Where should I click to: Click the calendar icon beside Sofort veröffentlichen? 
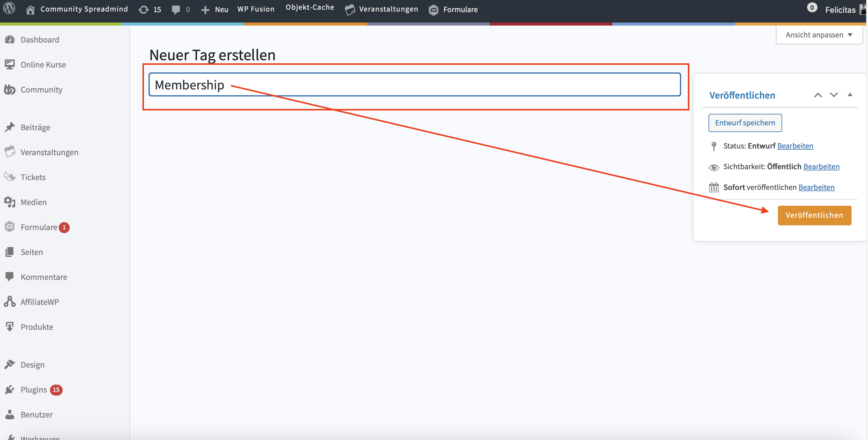pos(714,187)
